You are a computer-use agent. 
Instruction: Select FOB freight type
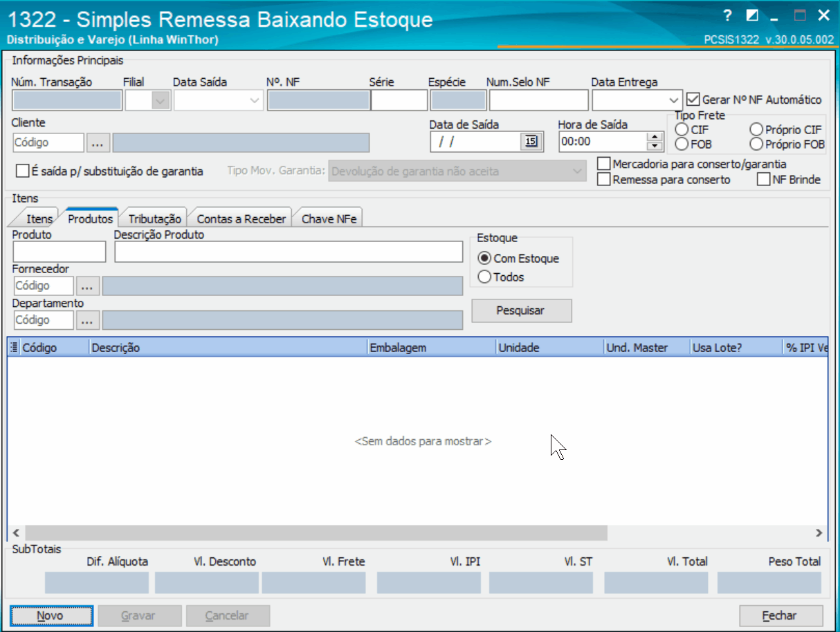pos(682,145)
